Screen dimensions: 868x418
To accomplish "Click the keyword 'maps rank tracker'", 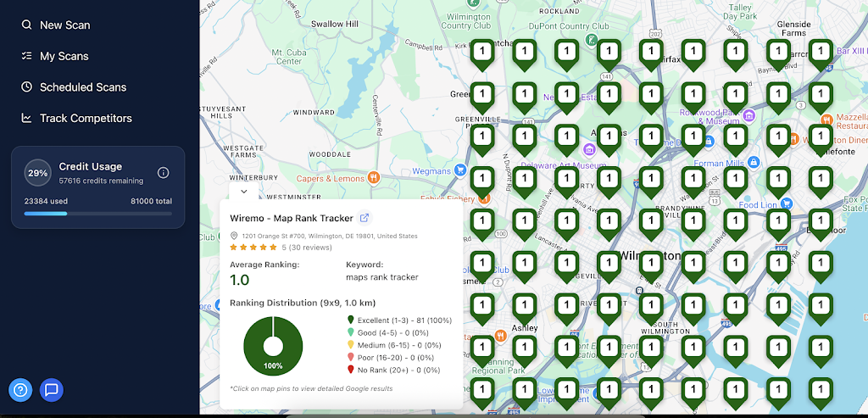I will pos(382,276).
